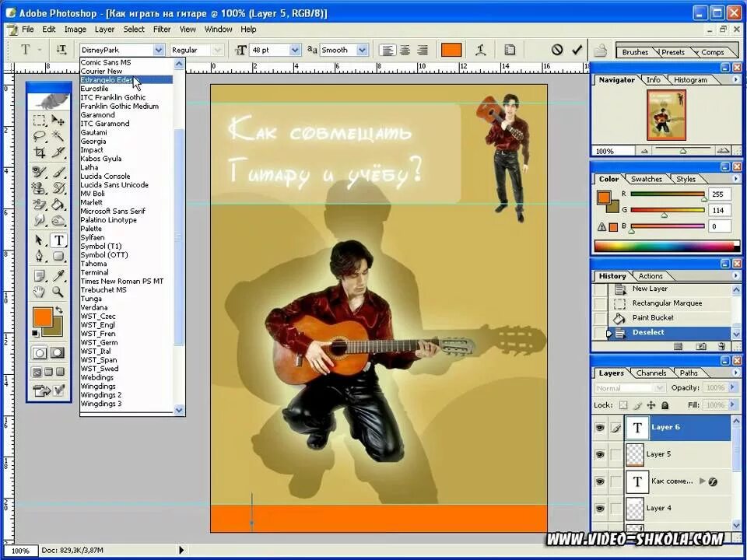
Task: Select the Crop tool
Action: coord(39,152)
